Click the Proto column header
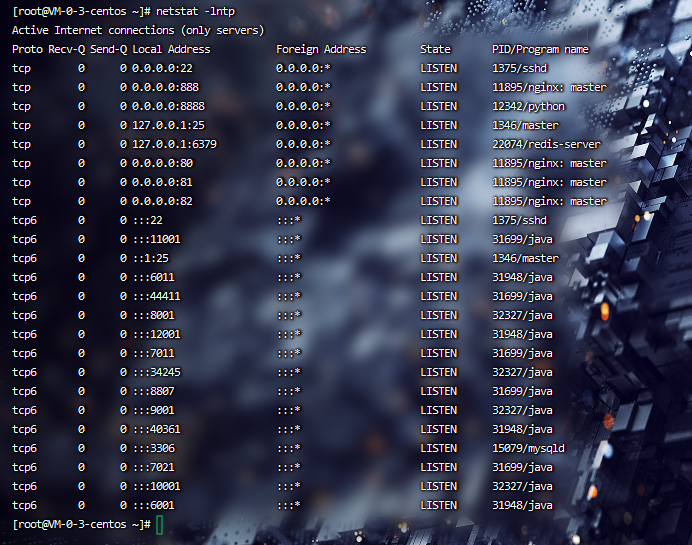 (28, 49)
